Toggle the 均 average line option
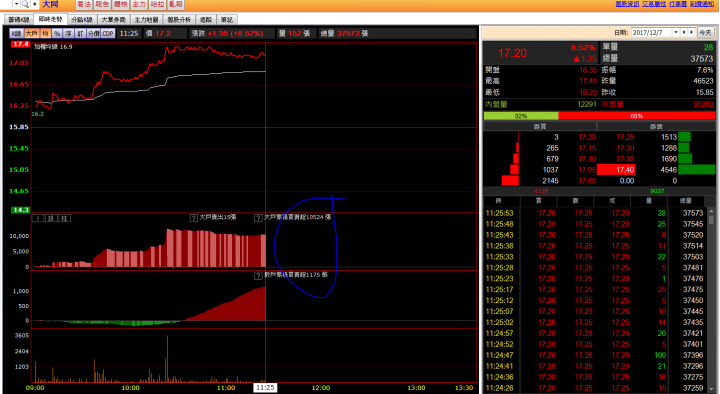This screenshot has height=394, width=720. [x=45, y=34]
